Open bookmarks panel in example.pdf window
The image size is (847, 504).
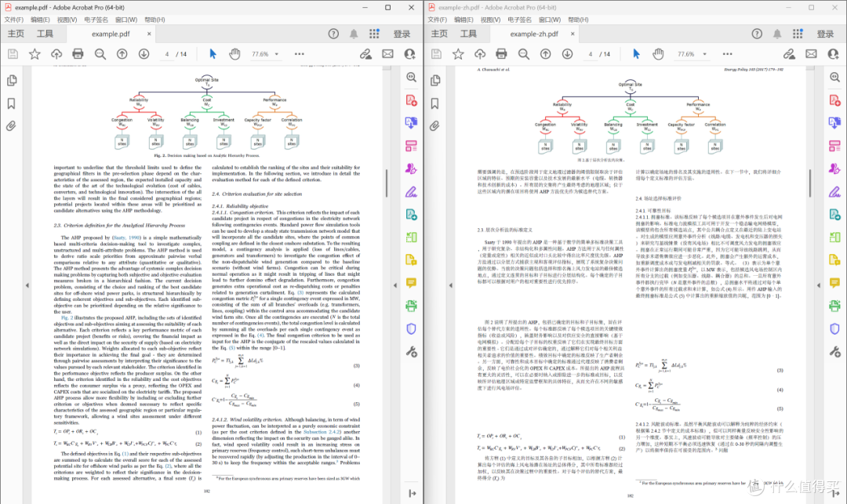pyautogui.click(x=11, y=103)
